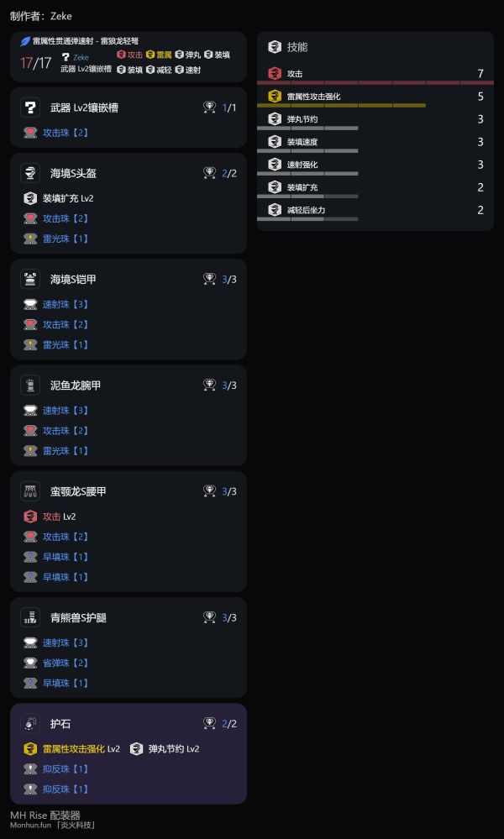Select the 青熊兽S护腿 leg armor icon

pos(30,617)
